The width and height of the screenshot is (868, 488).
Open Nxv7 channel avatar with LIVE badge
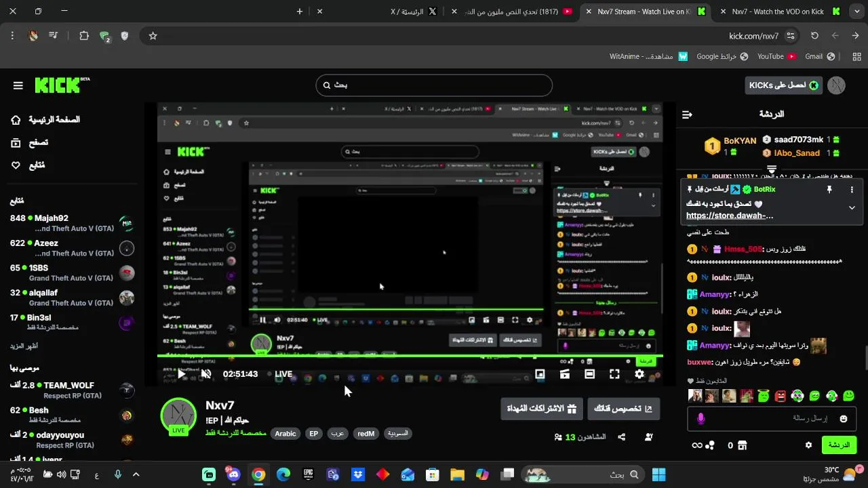point(178,415)
